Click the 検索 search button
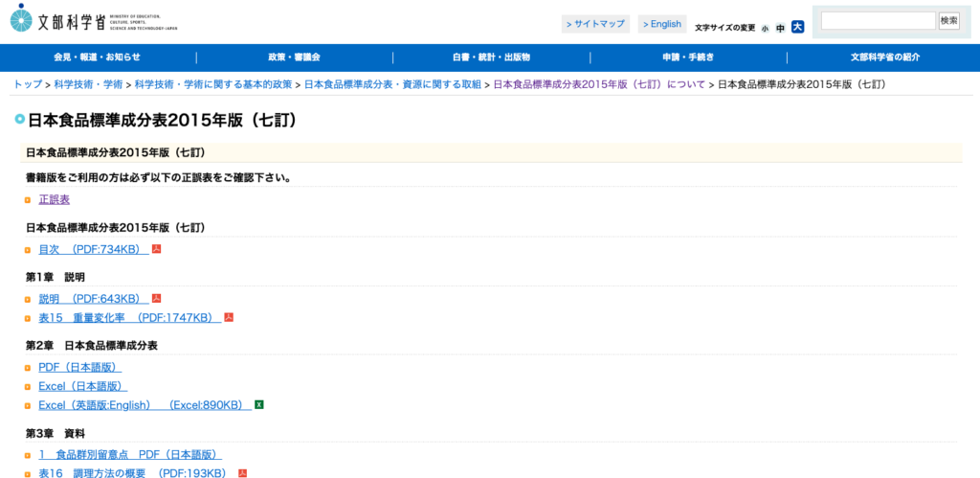This screenshot has width=980, height=478. (948, 21)
